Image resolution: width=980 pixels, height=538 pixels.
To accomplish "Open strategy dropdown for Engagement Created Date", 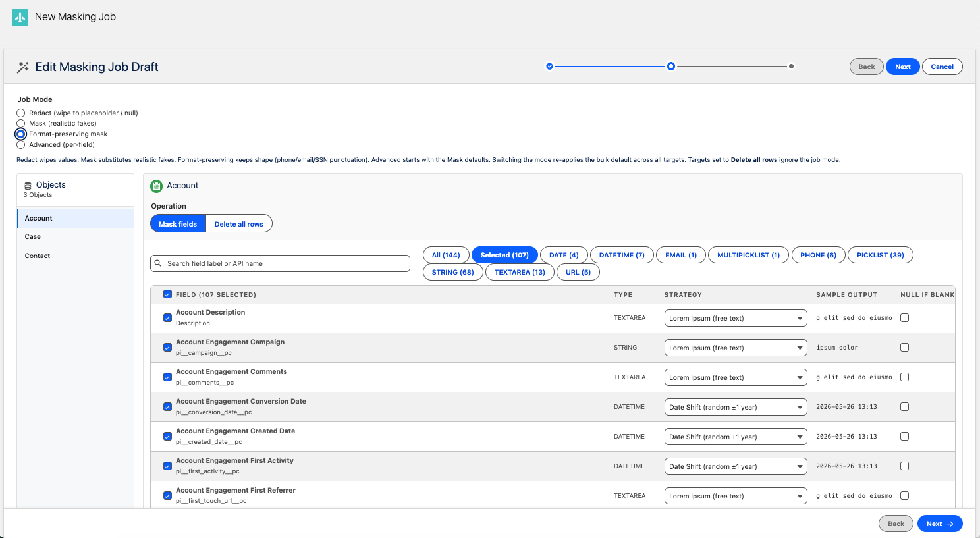I will tap(736, 437).
